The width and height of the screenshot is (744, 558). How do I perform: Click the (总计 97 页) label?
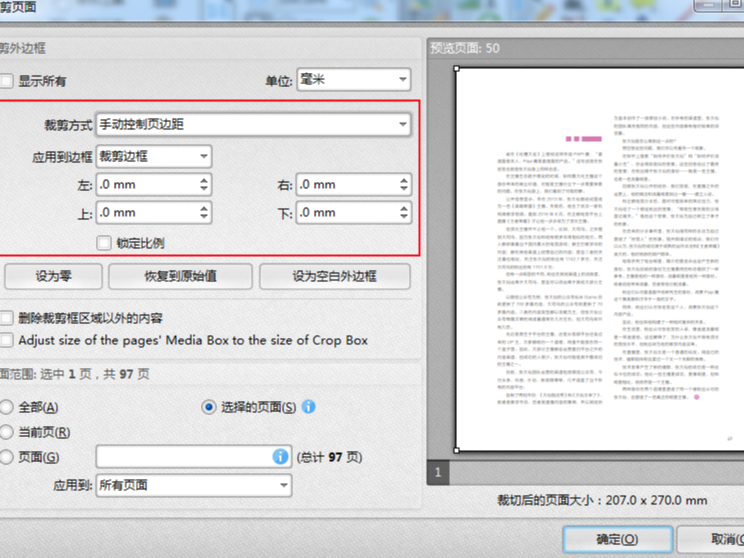click(329, 457)
